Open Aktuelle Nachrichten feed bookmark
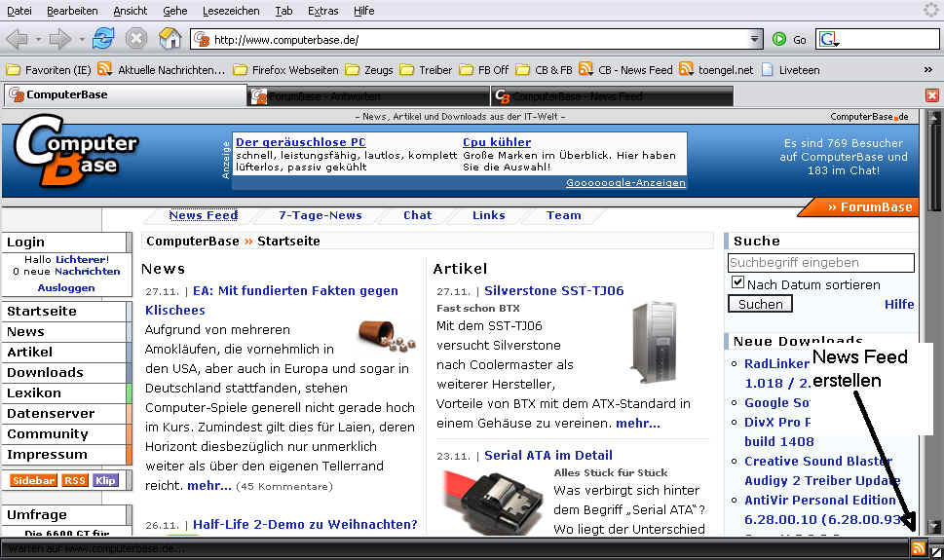Image resolution: width=944 pixels, height=560 pixels. point(162,70)
